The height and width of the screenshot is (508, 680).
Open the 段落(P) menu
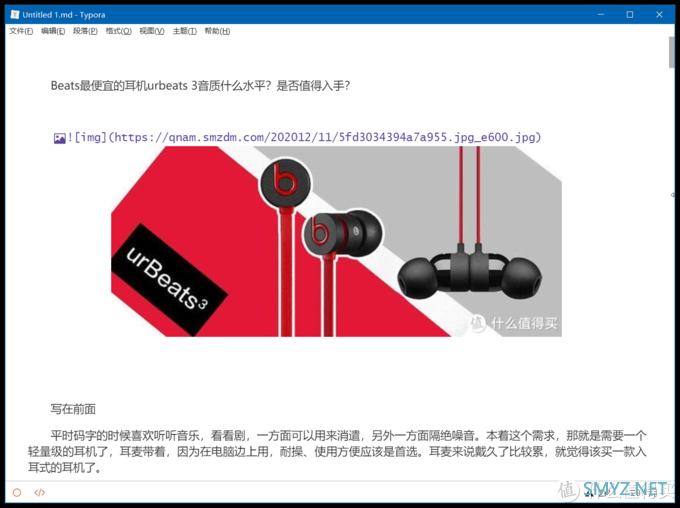click(85, 31)
